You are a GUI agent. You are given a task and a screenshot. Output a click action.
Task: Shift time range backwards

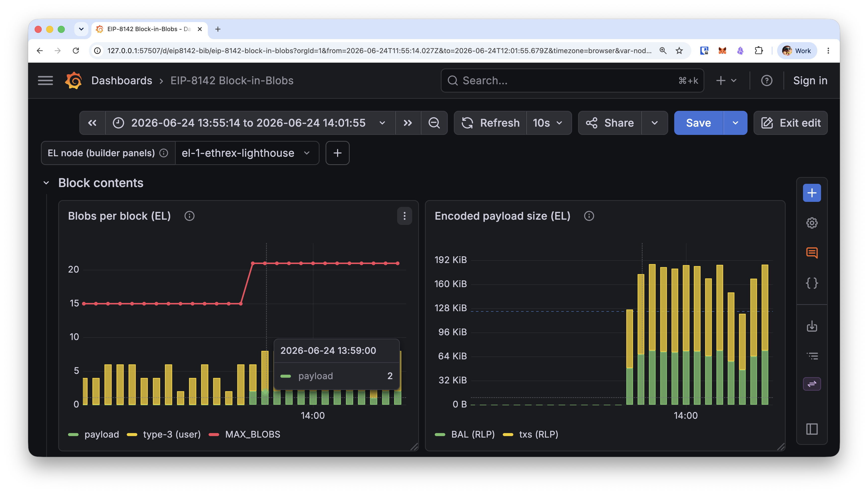tap(92, 123)
